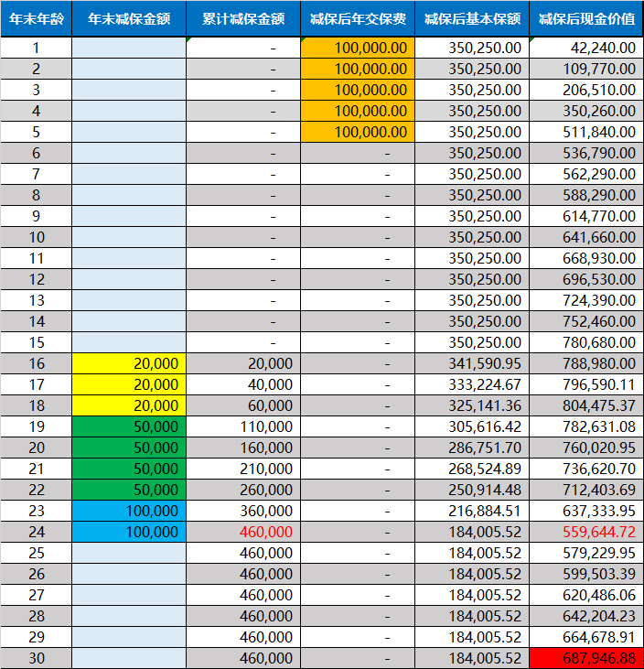Click the yellow 20,000 cell in row 18
The height and width of the screenshot is (669, 644).
pyautogui.click(x=129, y=405)
